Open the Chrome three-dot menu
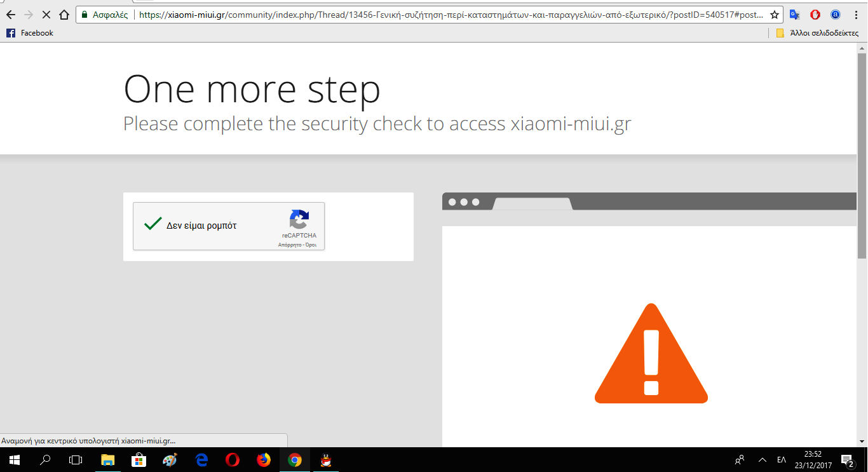868x472 pixels. 857,15
